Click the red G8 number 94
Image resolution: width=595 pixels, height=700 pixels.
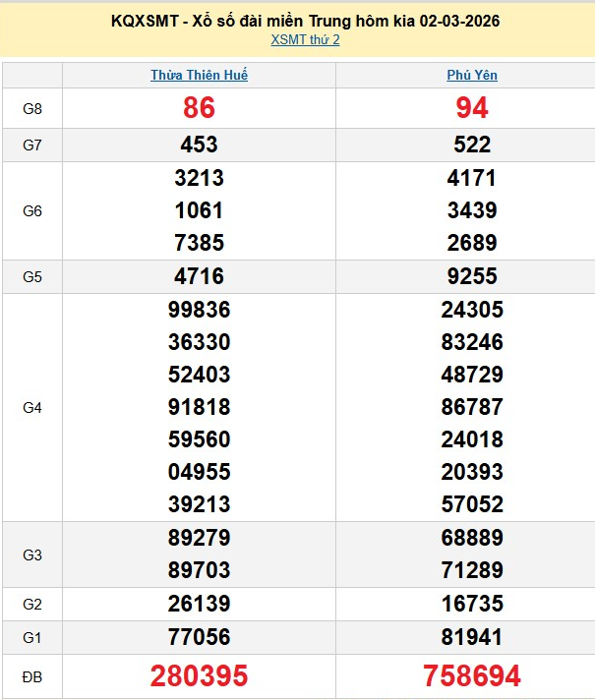coord(472,108)
